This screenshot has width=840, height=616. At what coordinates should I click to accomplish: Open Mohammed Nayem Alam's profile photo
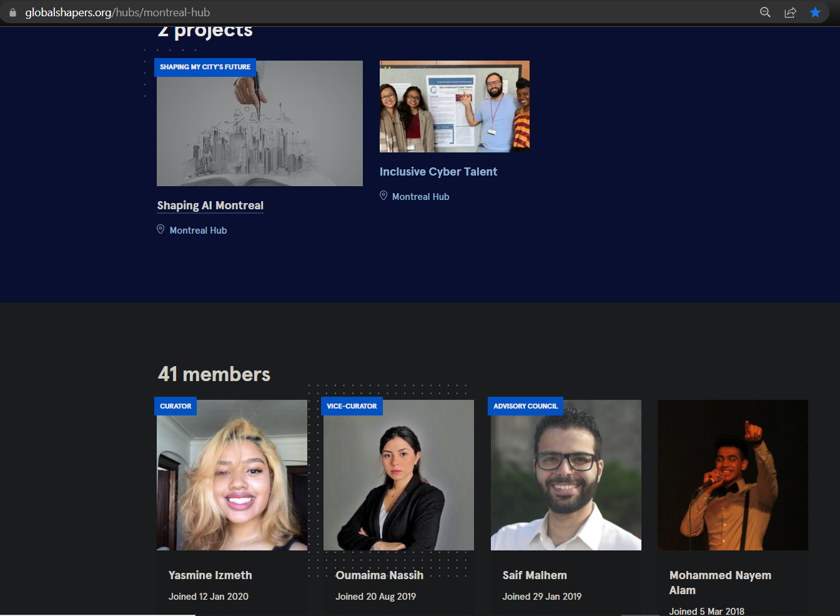733,475
